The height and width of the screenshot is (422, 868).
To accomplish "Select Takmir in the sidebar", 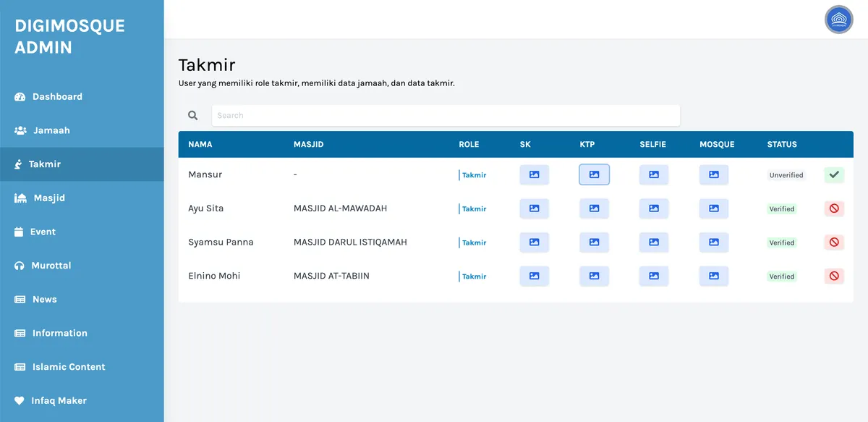I will pos(82,164).
